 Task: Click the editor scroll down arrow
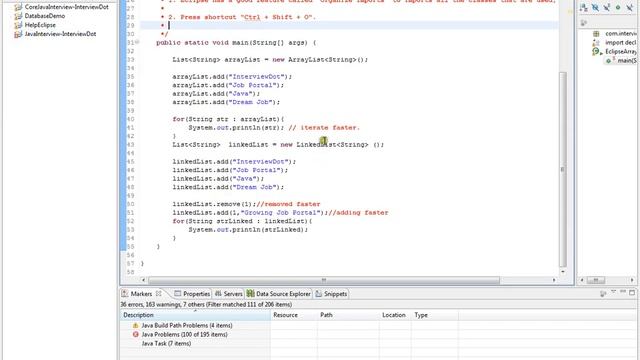(x=563, y=271)
